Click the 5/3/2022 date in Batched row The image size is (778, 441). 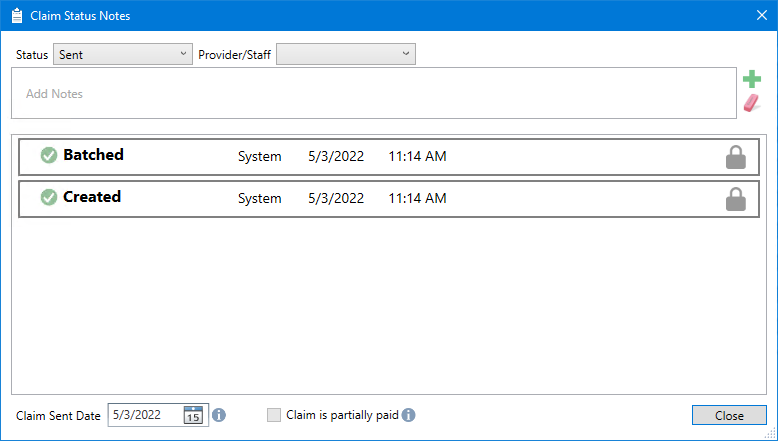click(x=336, y=156)
